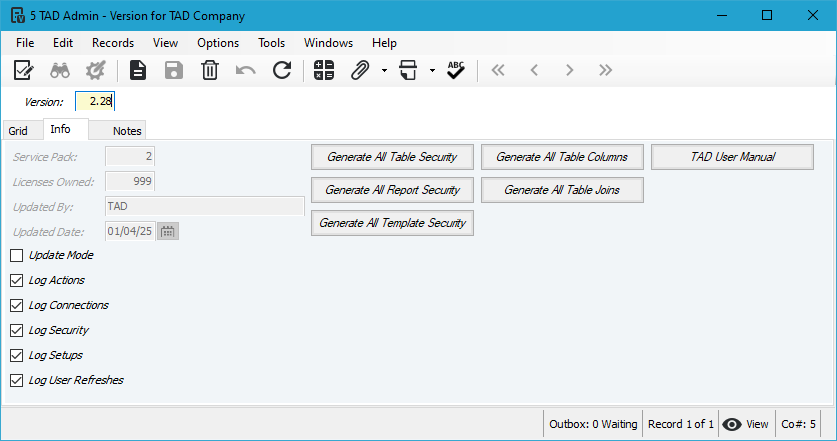Enable the Update Mode checkbox

pos(17,255)
